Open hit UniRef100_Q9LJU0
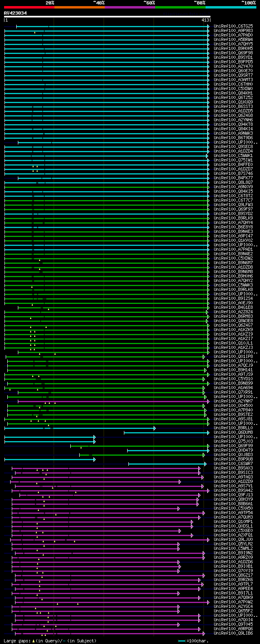This screenshot has width=260, height=644. coord(233,539)
